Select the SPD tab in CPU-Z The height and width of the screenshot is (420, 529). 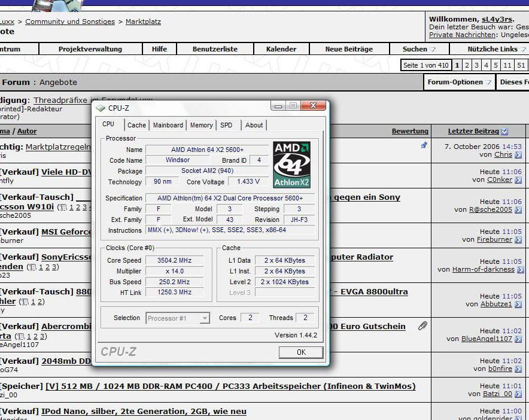pos(226,125)
